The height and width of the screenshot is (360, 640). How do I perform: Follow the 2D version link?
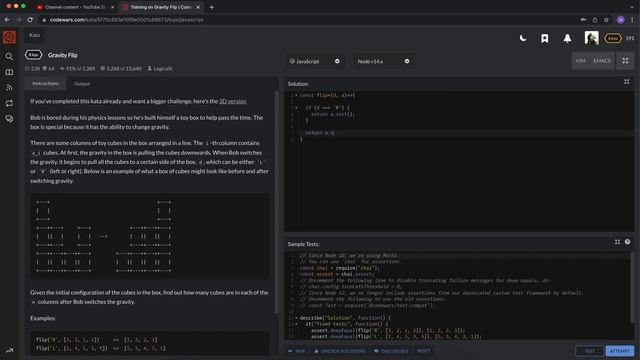[233, 101]
